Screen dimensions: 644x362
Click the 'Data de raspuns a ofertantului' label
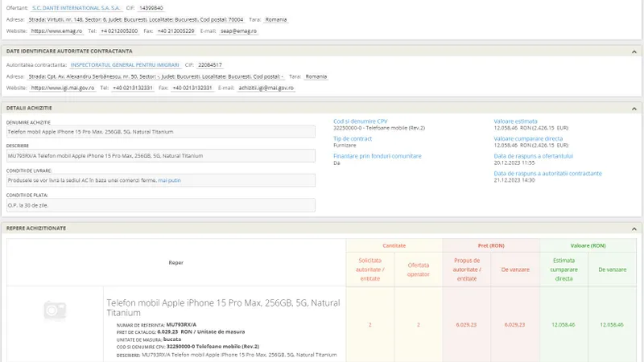coord(533,156)
